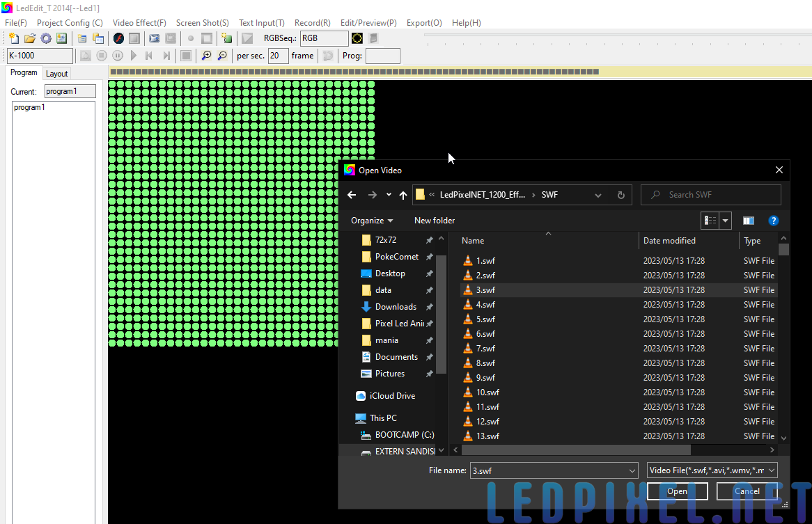
Task: Click the pause button in playback toolbar
Action: (x=118, y=56)
